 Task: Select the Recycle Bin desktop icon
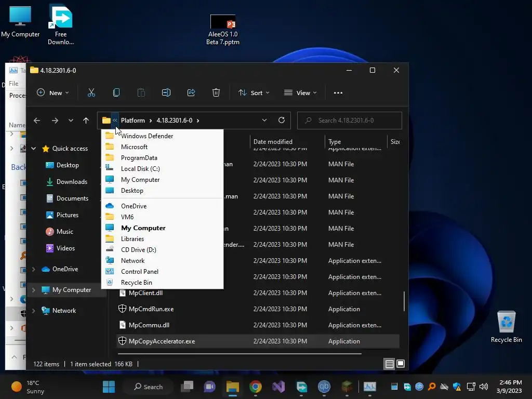pyautogui.click(x=506, y=327)
